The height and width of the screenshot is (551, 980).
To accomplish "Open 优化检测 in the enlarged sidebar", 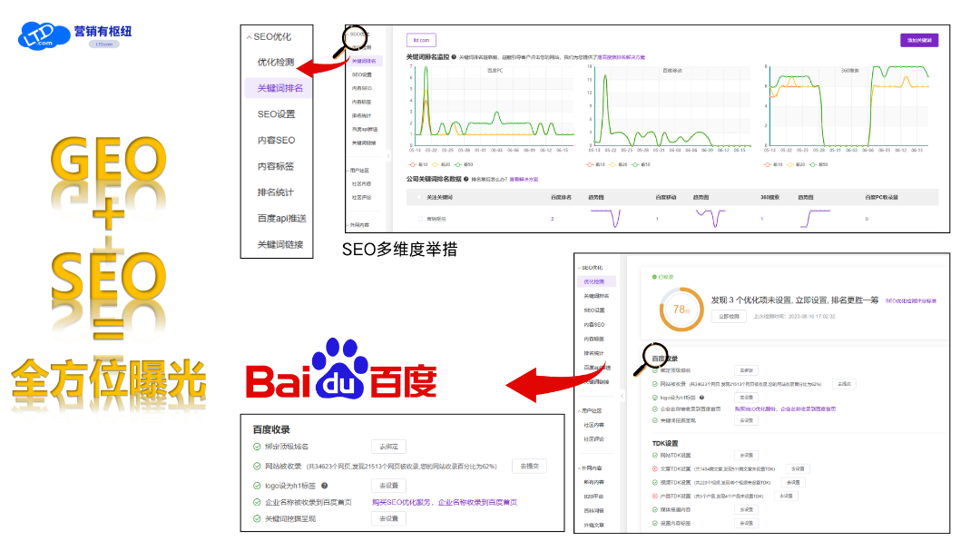I will [276, 62].
